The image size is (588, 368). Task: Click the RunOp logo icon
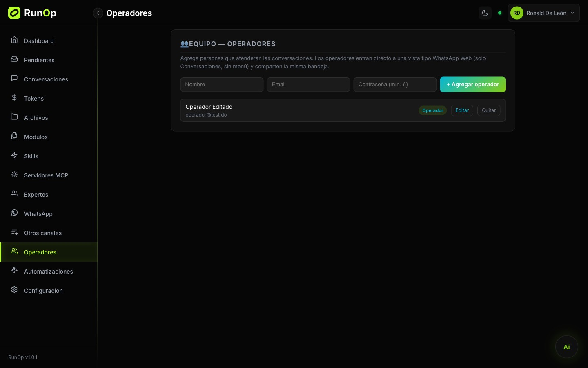pos(14,13)
